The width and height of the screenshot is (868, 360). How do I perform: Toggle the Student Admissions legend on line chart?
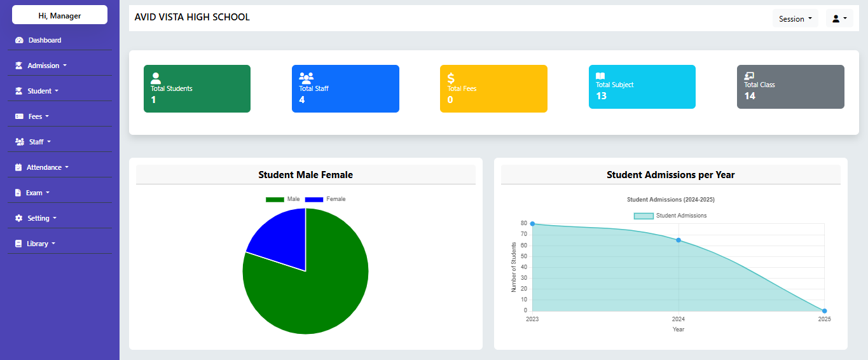pyautogui.click(x=670, y=216)
